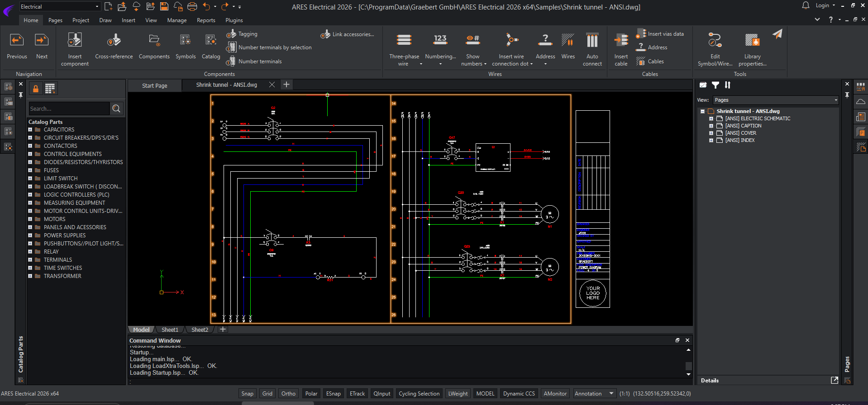The height and width of the screenshot is (405, 868).
Task: Click the Catalog icon in ribbon
Action: pyautogui.click(x=210, y=41)
